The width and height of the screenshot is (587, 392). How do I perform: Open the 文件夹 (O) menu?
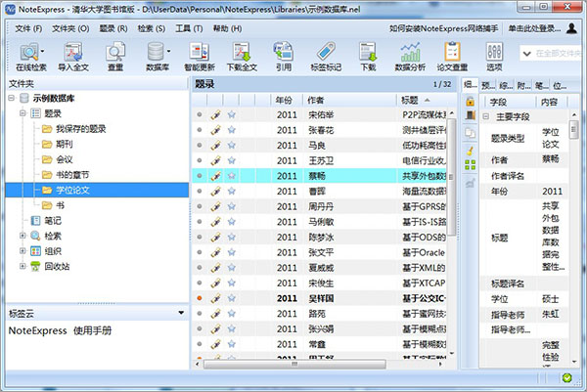point(70,28)
